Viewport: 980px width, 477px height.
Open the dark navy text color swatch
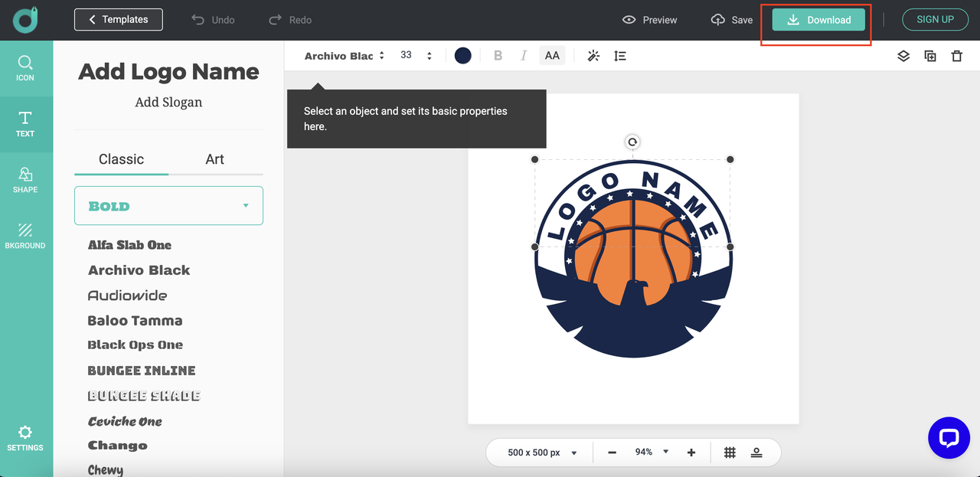click(x=462, y=56)
